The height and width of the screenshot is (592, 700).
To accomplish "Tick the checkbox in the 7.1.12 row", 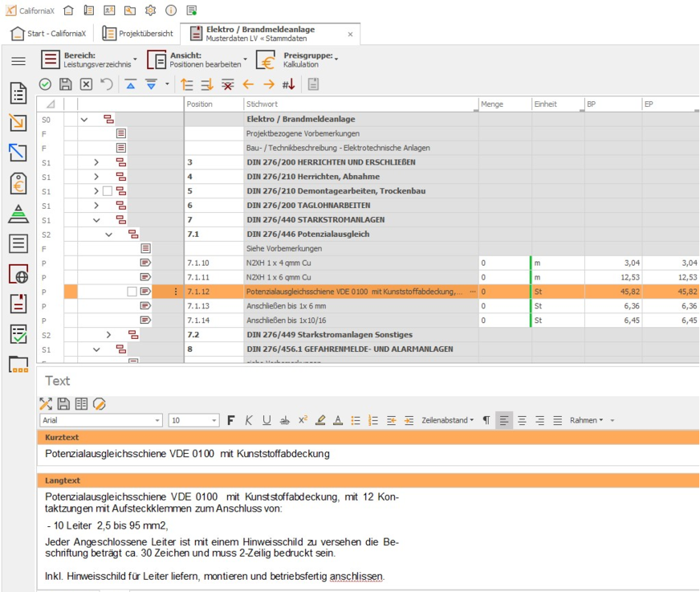I will [x=132, y=292].
